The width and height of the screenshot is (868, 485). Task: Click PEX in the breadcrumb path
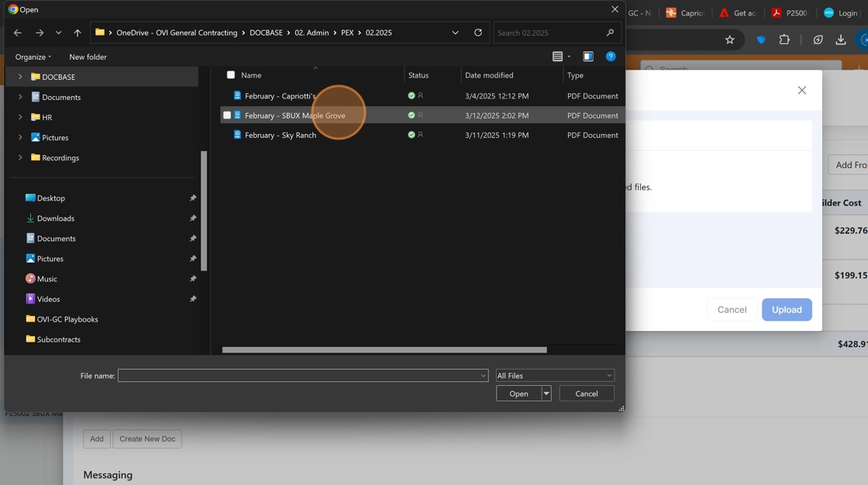347,33
